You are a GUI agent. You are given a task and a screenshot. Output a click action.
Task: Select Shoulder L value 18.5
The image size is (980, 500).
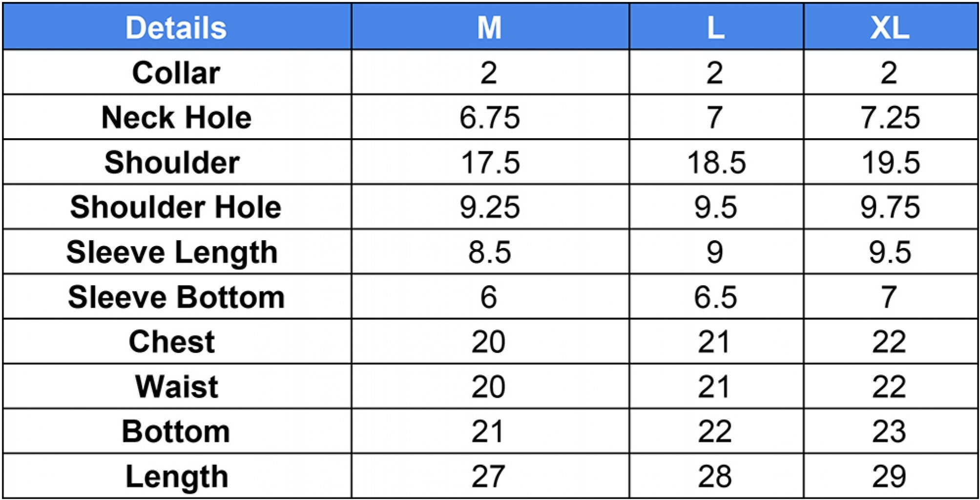tap(716, 163)
